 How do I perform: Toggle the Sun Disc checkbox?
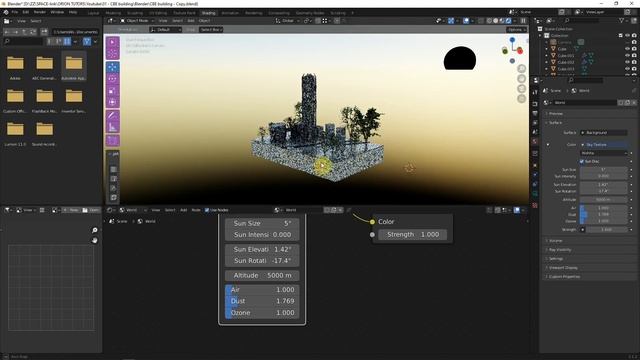[582, 161]
